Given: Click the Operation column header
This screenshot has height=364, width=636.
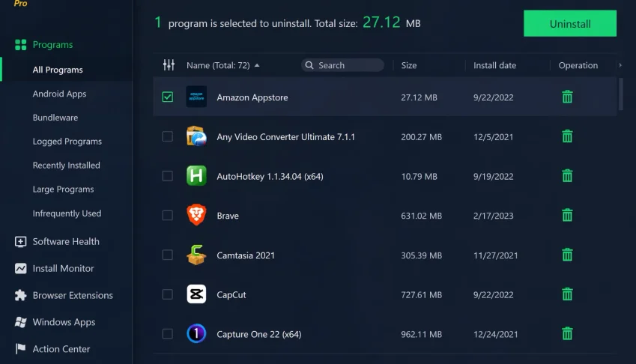Looking at the screenshot, I should (578, 65).
